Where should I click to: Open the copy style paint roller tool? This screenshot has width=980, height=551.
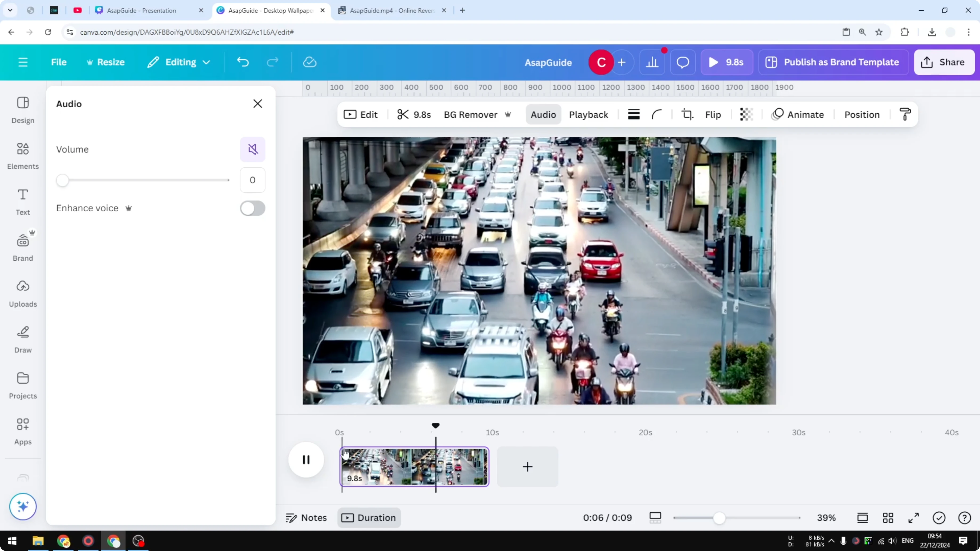point(905,114)
